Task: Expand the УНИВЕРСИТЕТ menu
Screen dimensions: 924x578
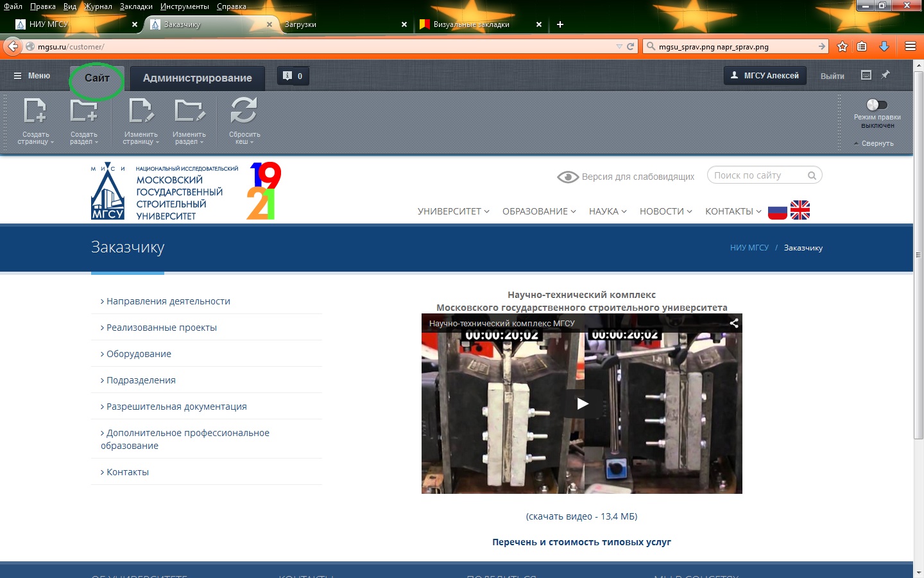Action: tap(453, 211)
